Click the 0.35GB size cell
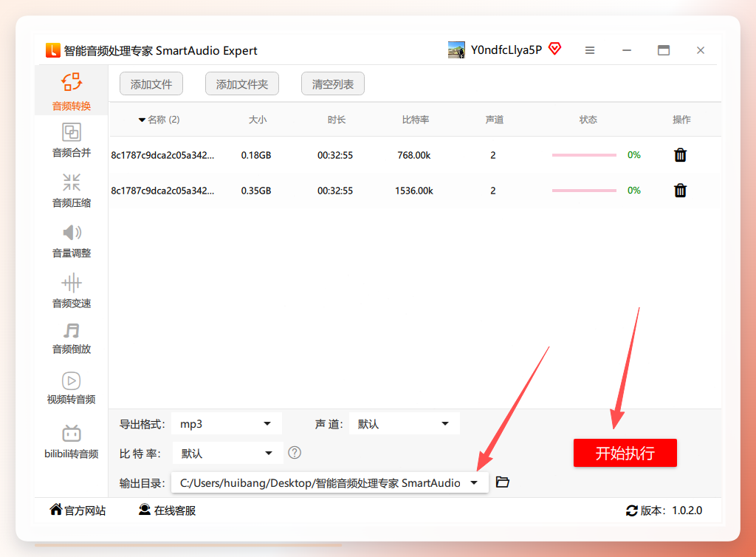The image size is (756, 557). 256,191
